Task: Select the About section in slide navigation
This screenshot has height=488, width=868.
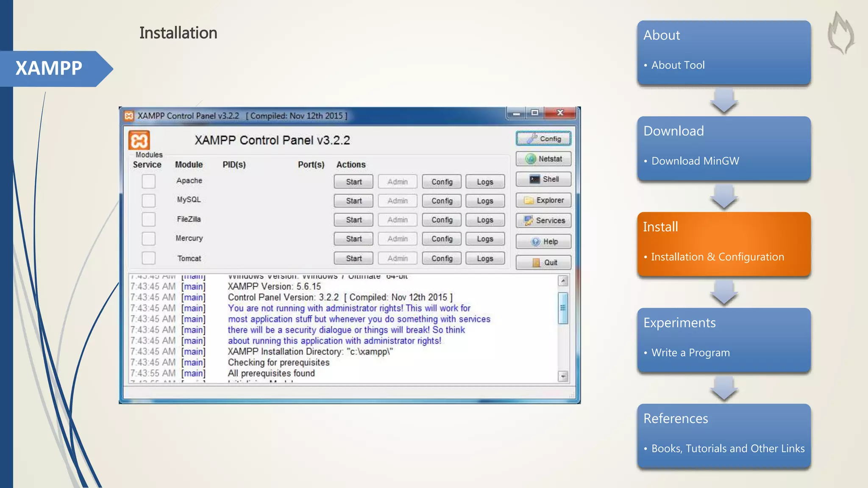Action: 723,53
